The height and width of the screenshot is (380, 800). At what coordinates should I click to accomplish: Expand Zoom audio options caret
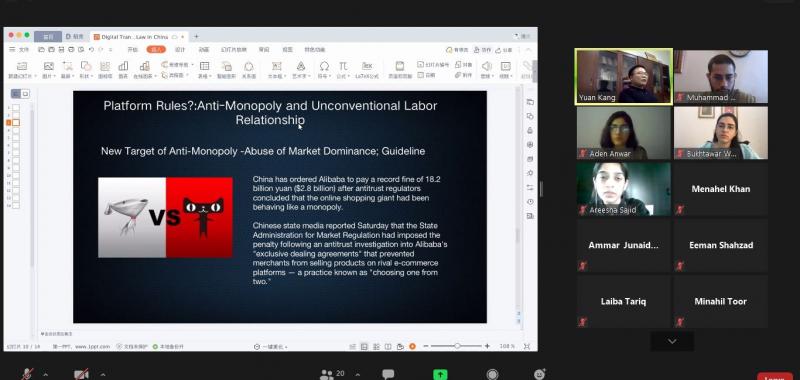[x=45, y=375]
